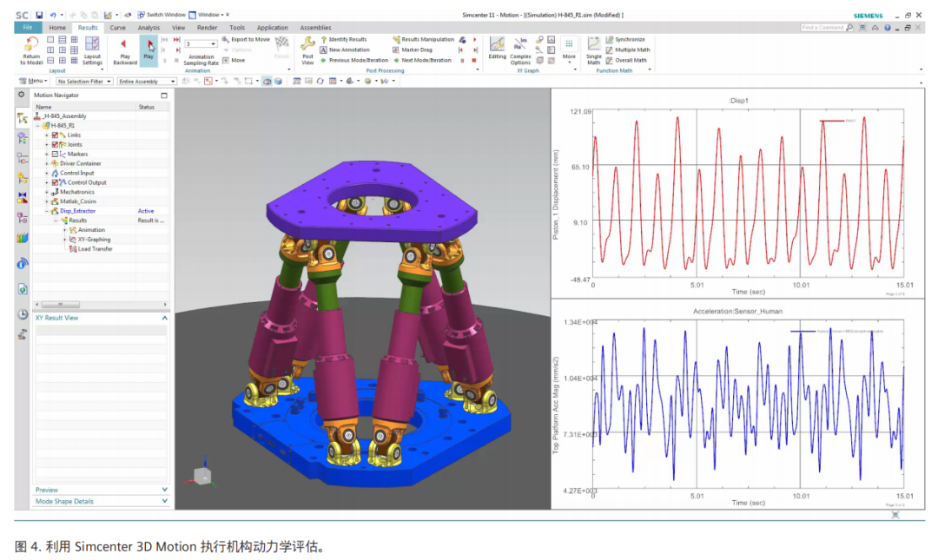Screen dimensions: 938x560
Task: Open the More dropdown in XY Graph
Action: click(569, 50)
